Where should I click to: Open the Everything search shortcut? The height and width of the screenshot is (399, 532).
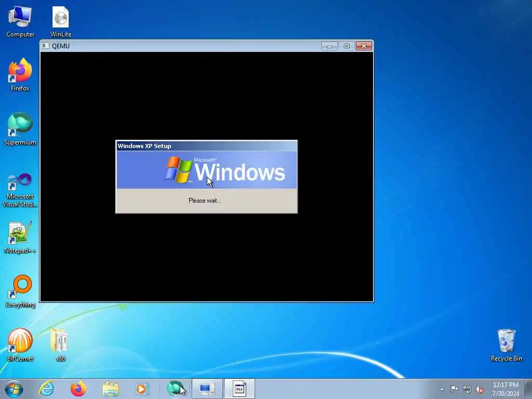tap(20, 291)
